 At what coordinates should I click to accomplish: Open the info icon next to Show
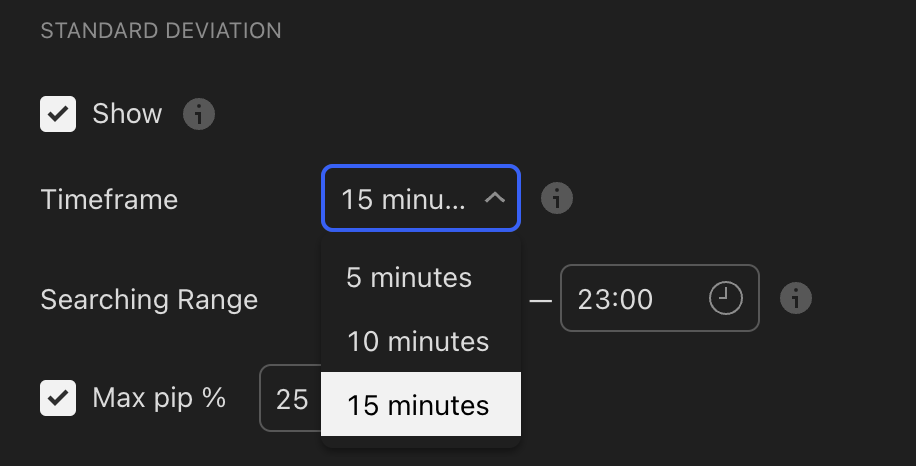199,114
